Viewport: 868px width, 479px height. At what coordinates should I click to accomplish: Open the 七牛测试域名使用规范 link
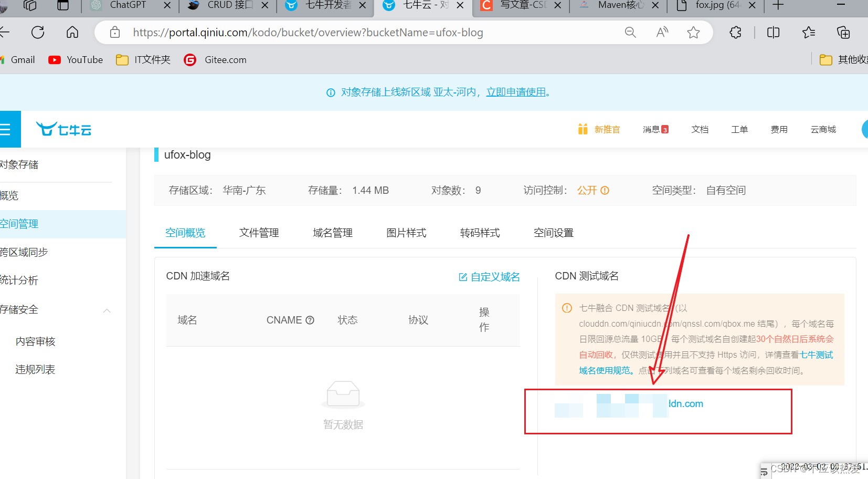point(706,363)
